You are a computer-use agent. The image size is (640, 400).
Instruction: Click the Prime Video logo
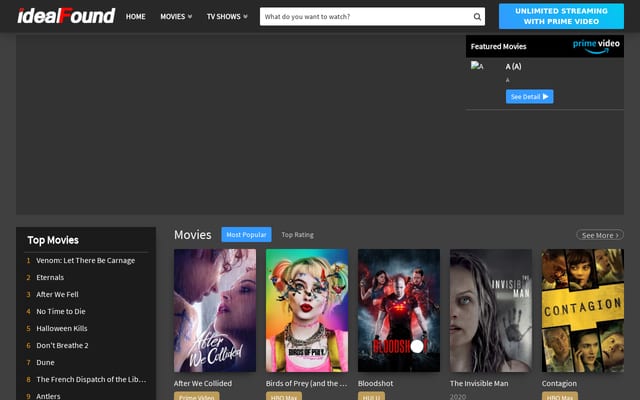coord(596,46)
